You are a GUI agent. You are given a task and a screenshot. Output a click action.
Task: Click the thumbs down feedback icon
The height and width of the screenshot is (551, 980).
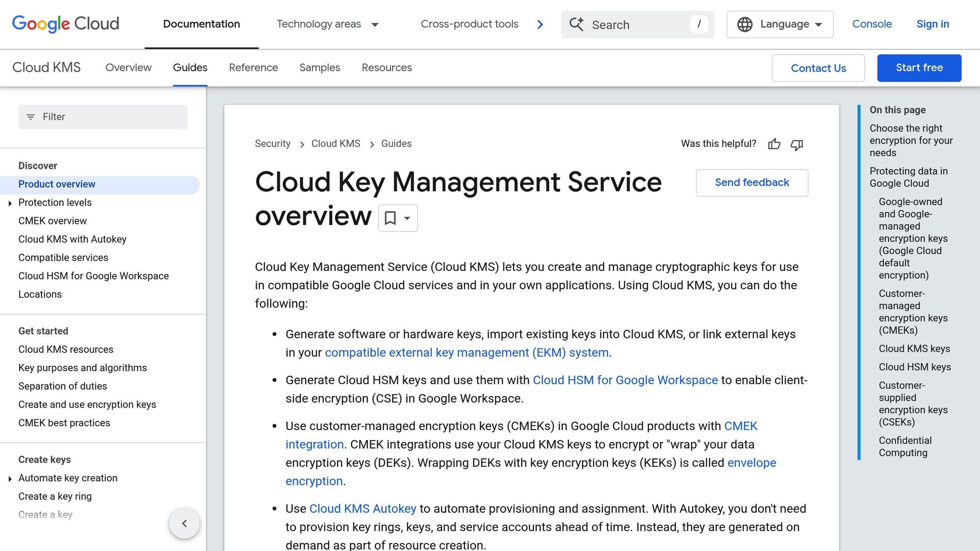pyautogui.click(x=797, y=145)
